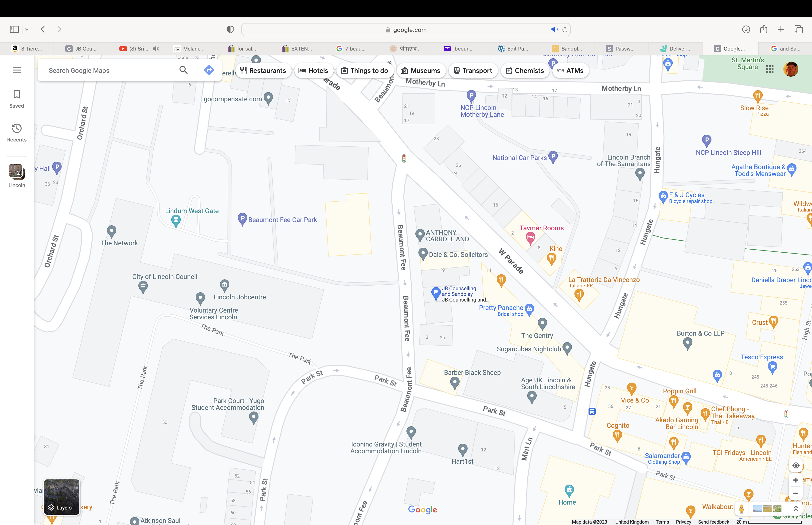
Task: Show ATMs category on map
Action: click(570, 71)
